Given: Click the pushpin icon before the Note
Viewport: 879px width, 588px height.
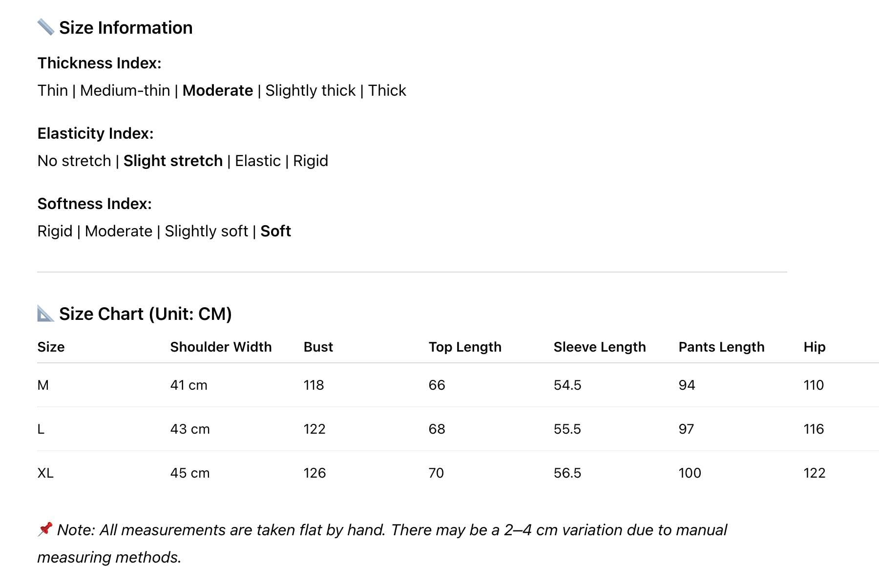Looking at the screenshot, I should 45,529.
